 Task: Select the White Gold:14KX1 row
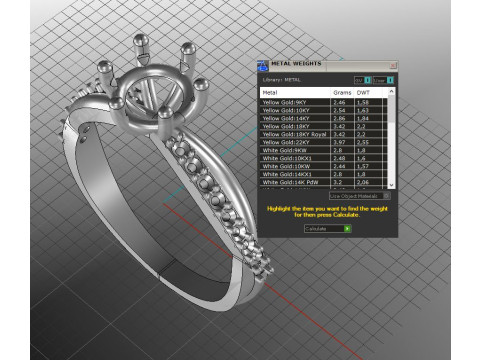click(324, 174)
